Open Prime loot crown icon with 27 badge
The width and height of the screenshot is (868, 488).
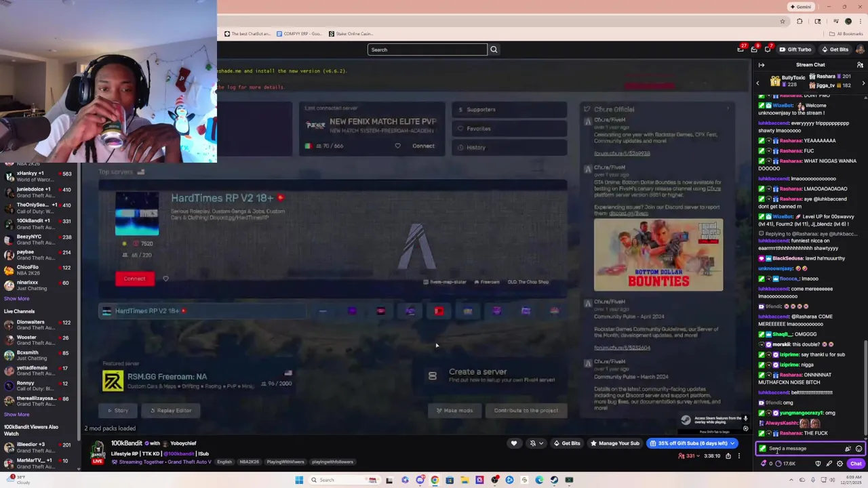pyautogui.click(x=741, y=49)
